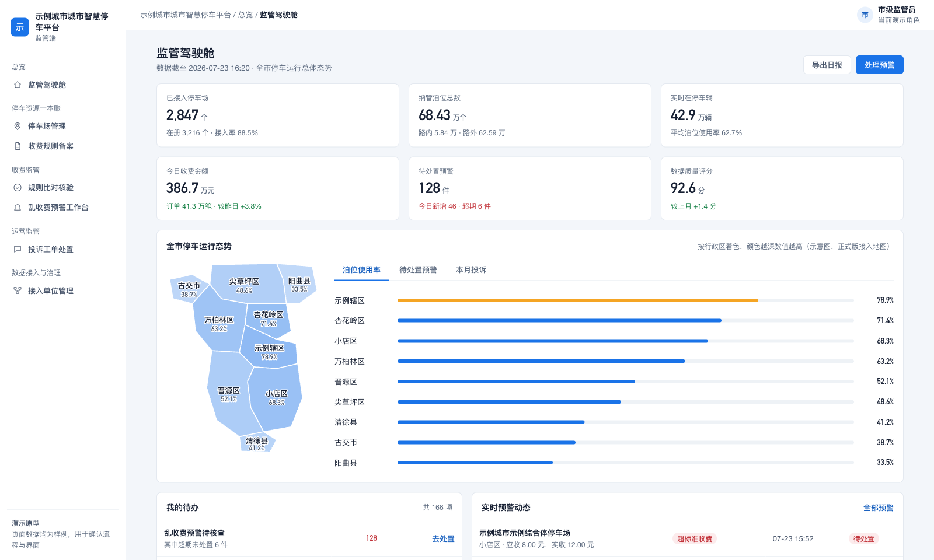Open the 全部预警 link
The image size is (934, 560).
879,508
